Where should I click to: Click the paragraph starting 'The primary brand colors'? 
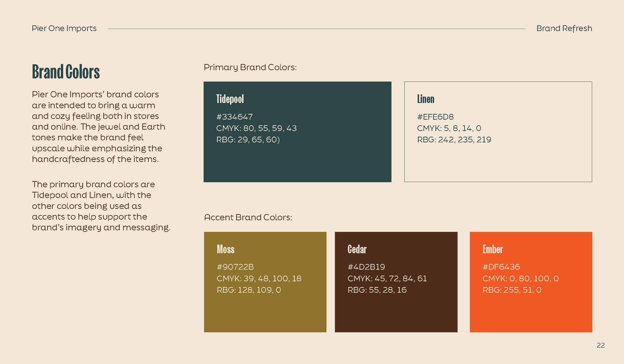click(101, 206)
